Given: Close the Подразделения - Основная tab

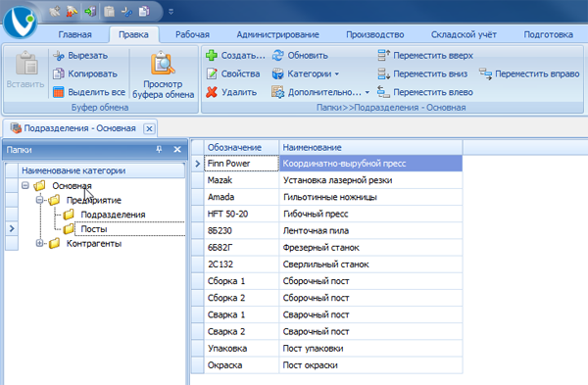Looking at the screenshot, I should click(x=149, y=128).
